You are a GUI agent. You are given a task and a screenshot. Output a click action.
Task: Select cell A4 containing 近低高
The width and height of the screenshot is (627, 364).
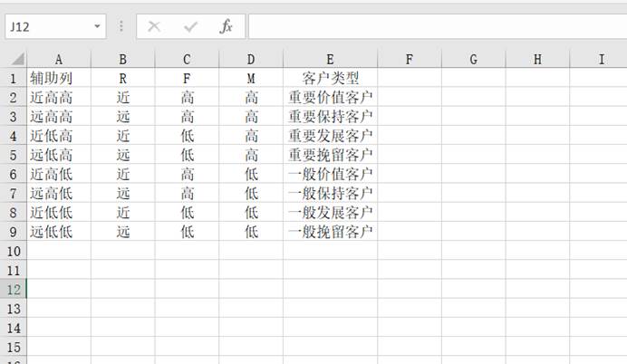point(59,136)
